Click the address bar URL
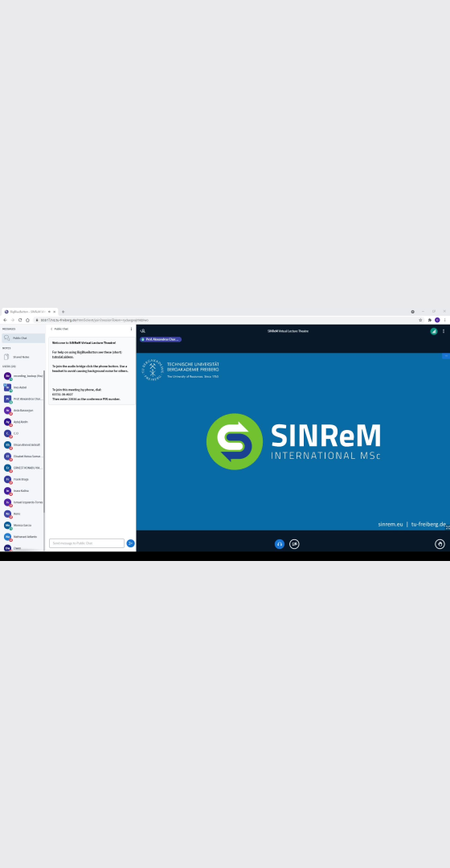The height and width of the screenshot is (868, 450). pyautogui.click(x=94, y=320)
